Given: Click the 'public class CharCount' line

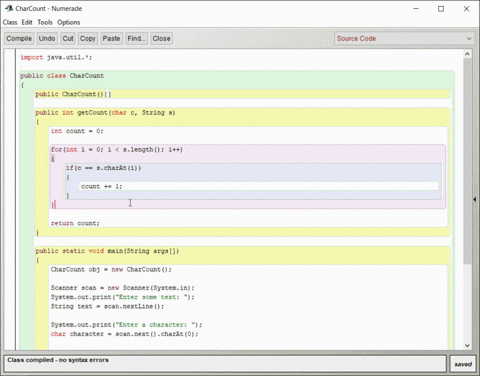Looking at the screenshot, I should [62, 76].
